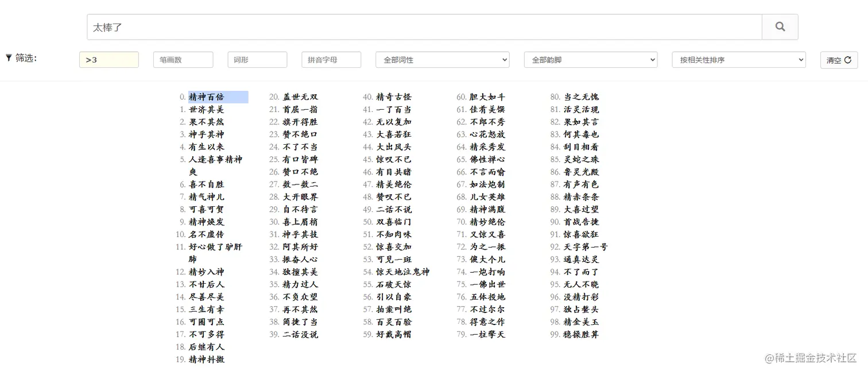
Task: Click the result 活灵活现
Action: [582, 110]
